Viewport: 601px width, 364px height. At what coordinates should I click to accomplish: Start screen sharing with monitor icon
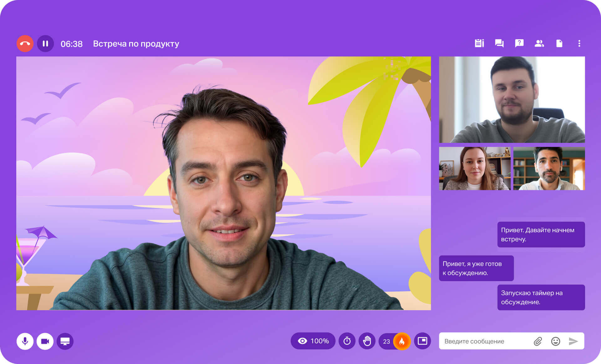[x=65, y=341]
